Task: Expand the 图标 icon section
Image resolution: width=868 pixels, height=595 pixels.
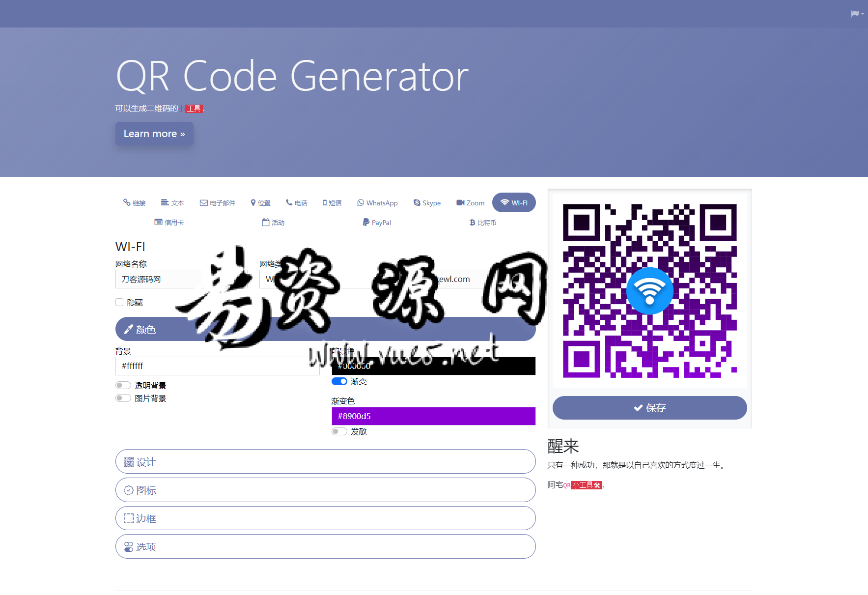Action: point(325,490)
